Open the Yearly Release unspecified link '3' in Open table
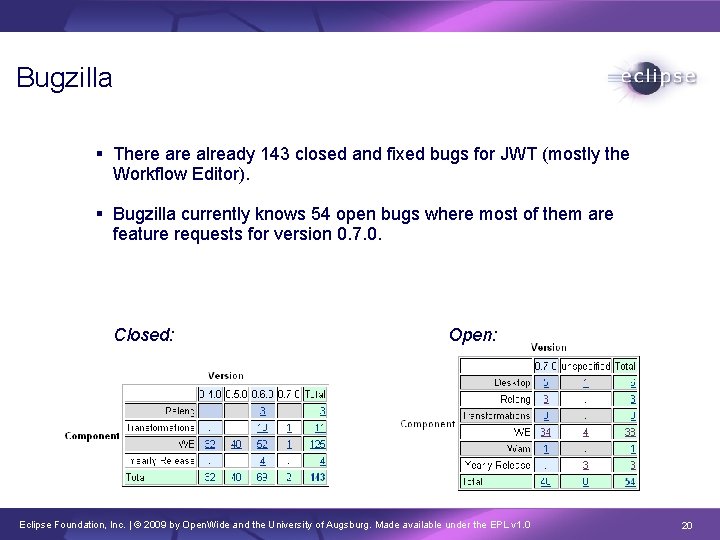 coord(585,465)
